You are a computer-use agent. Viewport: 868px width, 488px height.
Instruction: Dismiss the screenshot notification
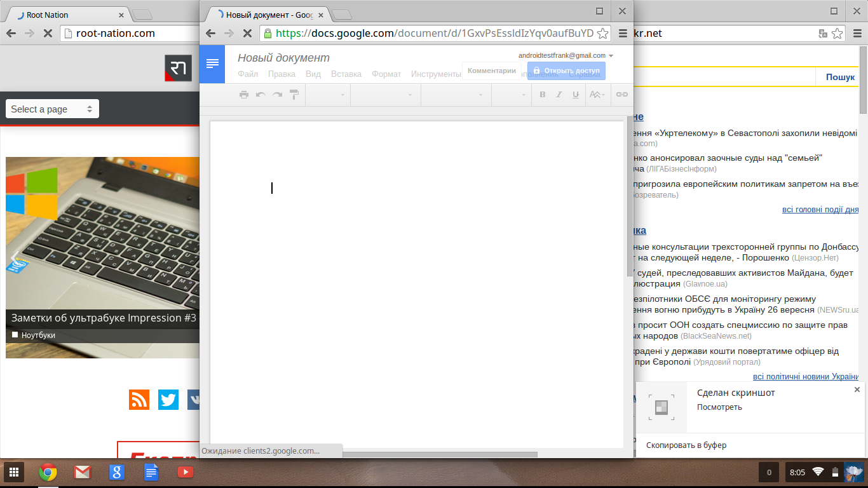(x=857, y=390)
